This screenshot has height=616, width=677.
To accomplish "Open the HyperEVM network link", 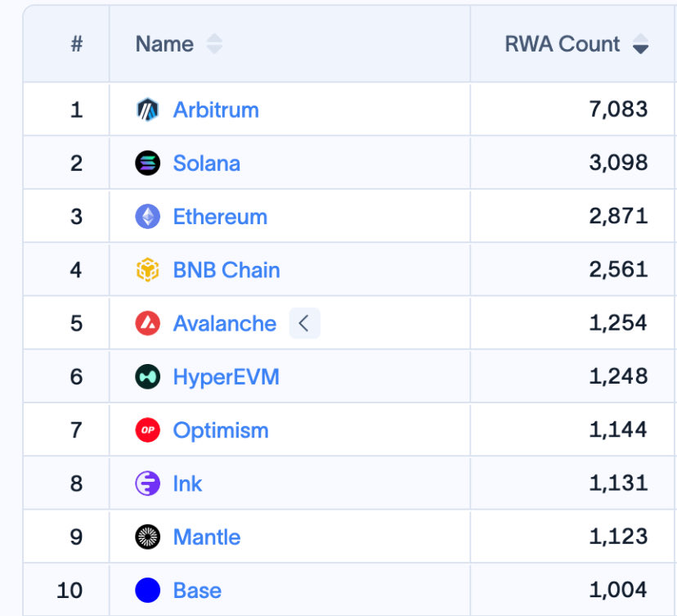I will click(226, 376).
